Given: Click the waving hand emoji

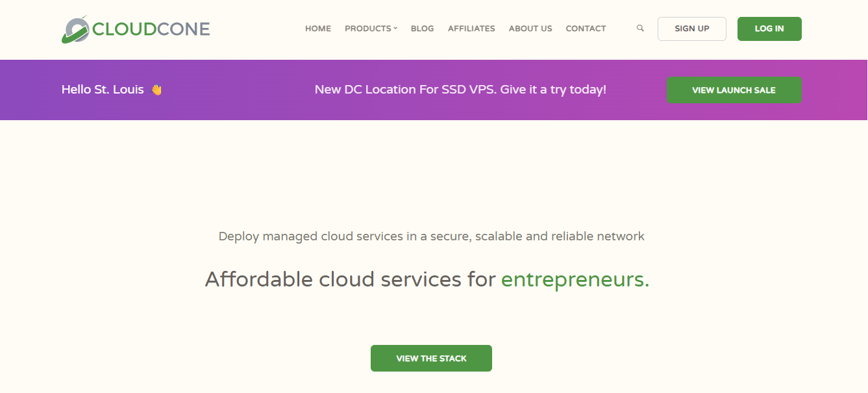Looking at the screenshot, I should click(156, 90).
